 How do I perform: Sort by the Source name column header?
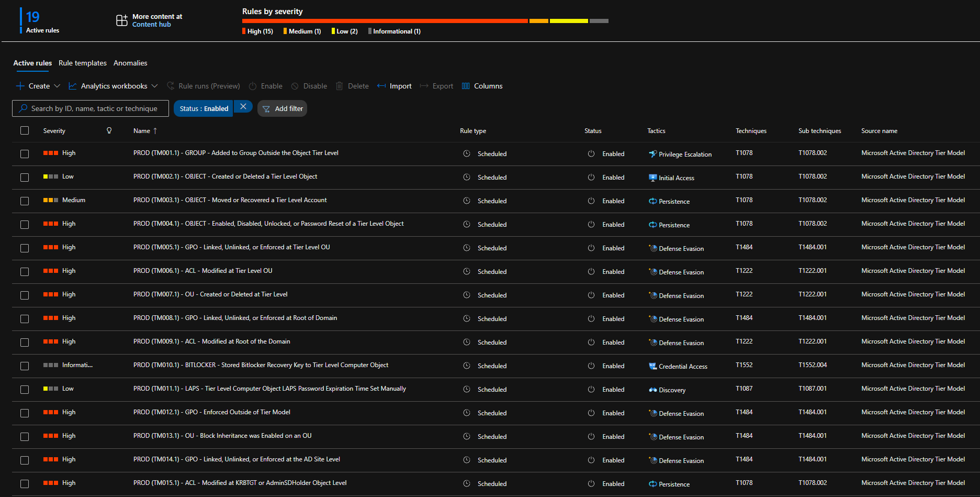click(x=879, y=131)
